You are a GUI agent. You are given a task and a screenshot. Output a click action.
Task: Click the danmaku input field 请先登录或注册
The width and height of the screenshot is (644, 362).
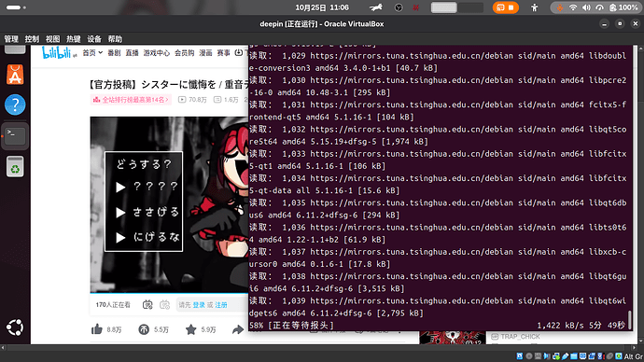click(213, 305)
